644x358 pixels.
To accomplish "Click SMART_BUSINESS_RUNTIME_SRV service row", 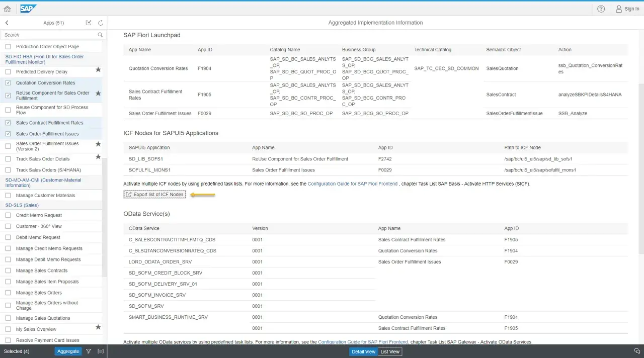I will pyautogui.click(x=168, y=317).
